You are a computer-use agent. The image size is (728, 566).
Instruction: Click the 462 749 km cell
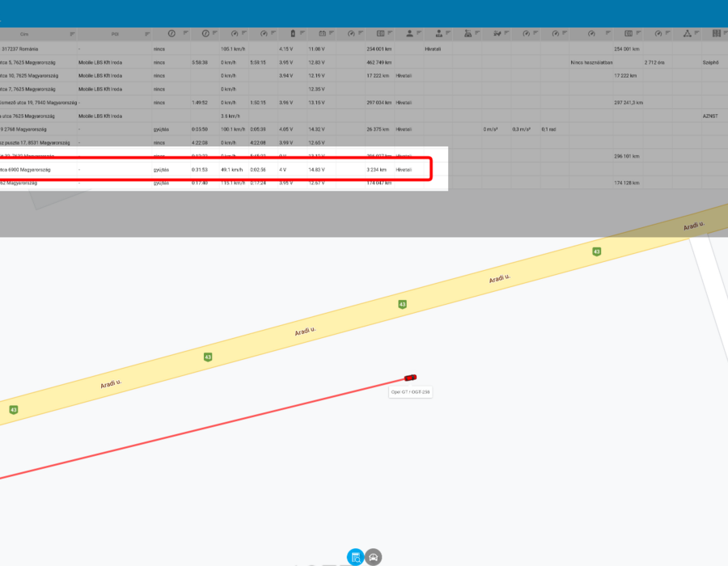tap(379, 62)
